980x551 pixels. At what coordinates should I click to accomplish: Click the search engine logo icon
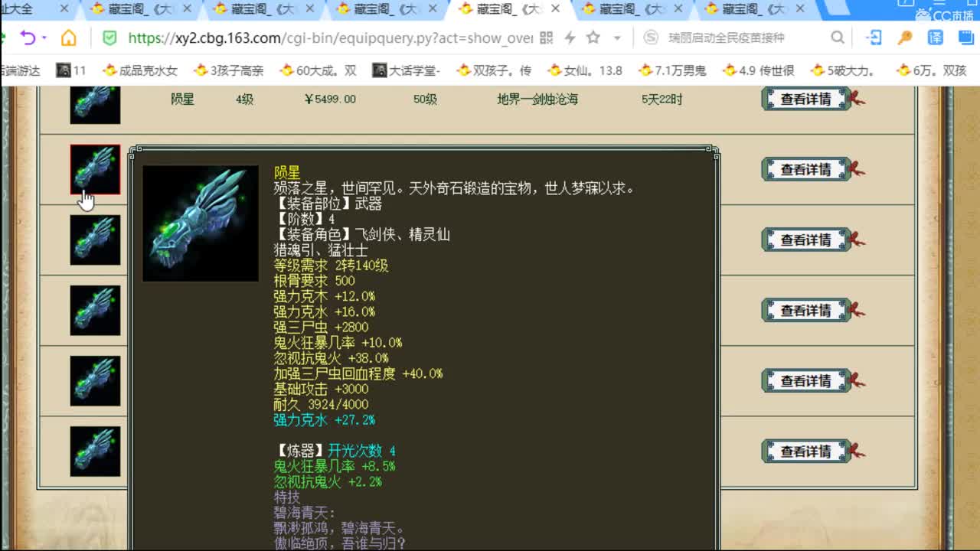[x=651, y=37]
